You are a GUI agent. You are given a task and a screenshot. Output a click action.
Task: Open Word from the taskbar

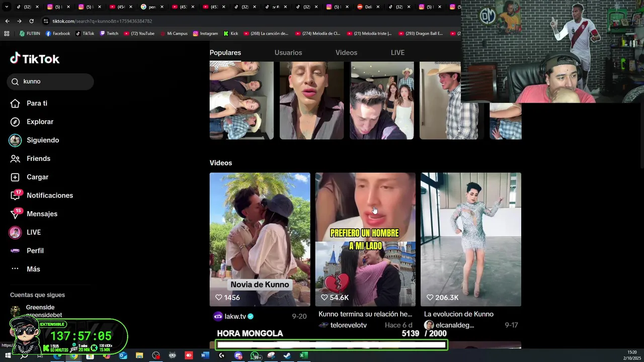point(205,355)
